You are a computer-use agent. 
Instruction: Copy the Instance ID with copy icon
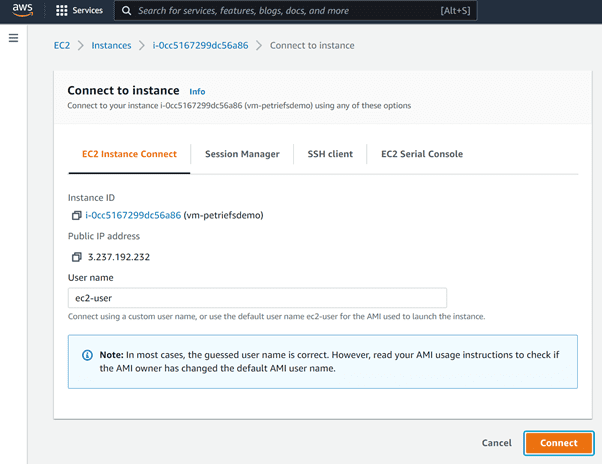(76, 215)
